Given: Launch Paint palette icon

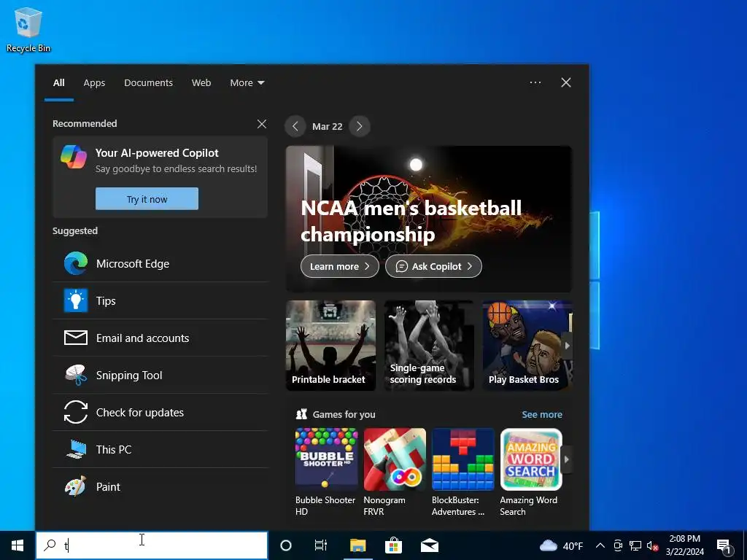Looking at the screenshot, I should pyautogui.click(x=76, y=486).
